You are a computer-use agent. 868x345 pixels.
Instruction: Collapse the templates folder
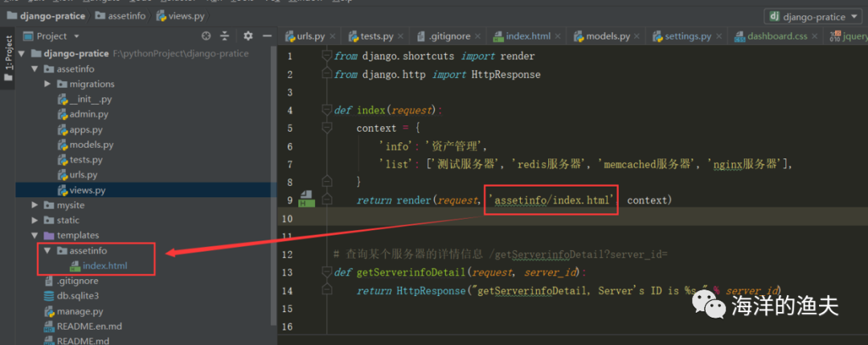point(35,236)
